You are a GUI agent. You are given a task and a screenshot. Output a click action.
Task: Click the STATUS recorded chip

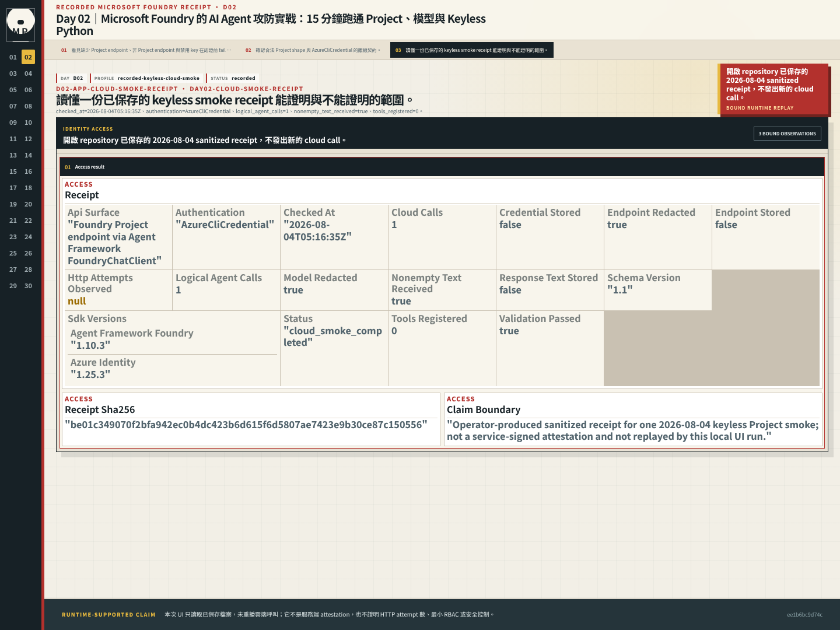point(233,78)
